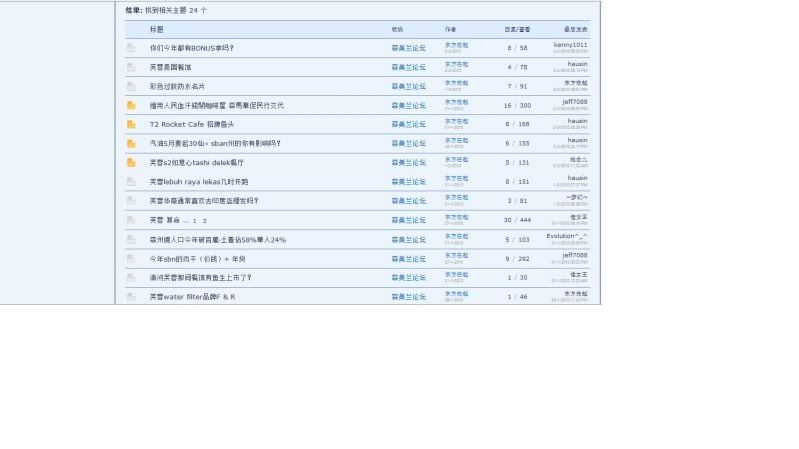This screenshot has height=449, width=799.
Task: Open 森美兰论坛 forum link in T2 Rocket Cafe row
Action: (408, 125)
